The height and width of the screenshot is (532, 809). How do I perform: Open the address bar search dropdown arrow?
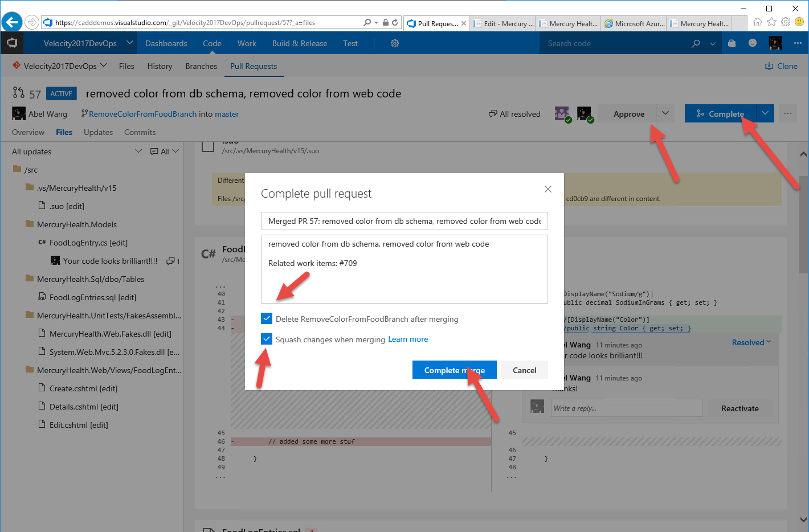point(376,23)
